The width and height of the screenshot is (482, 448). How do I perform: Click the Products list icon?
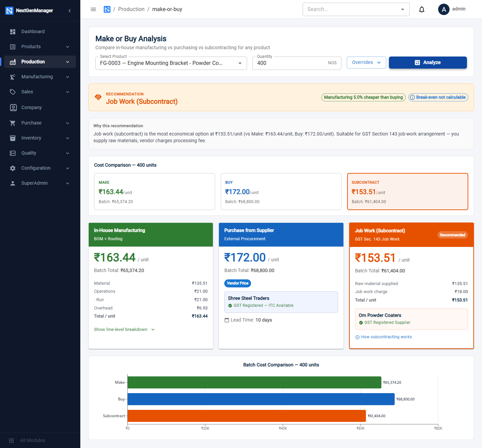tap(13, 47)
